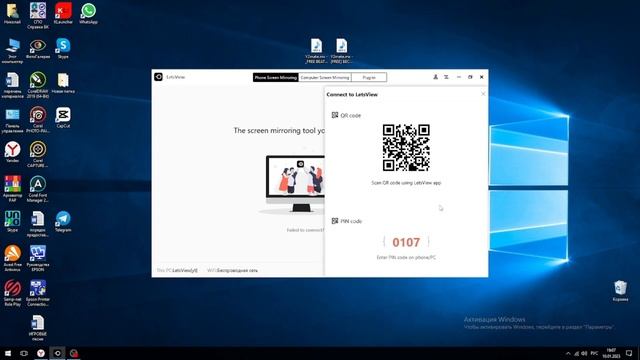Select the Архиватор RAR desktop icon
Image resolution: width=640 pixels, height=360 pixels.
pos(12,189)
